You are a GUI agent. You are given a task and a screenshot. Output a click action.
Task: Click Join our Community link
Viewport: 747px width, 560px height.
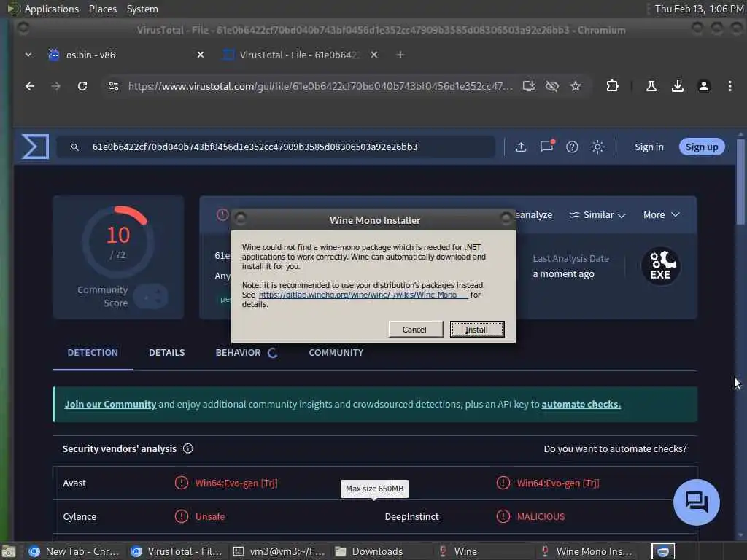pos(111,404)
